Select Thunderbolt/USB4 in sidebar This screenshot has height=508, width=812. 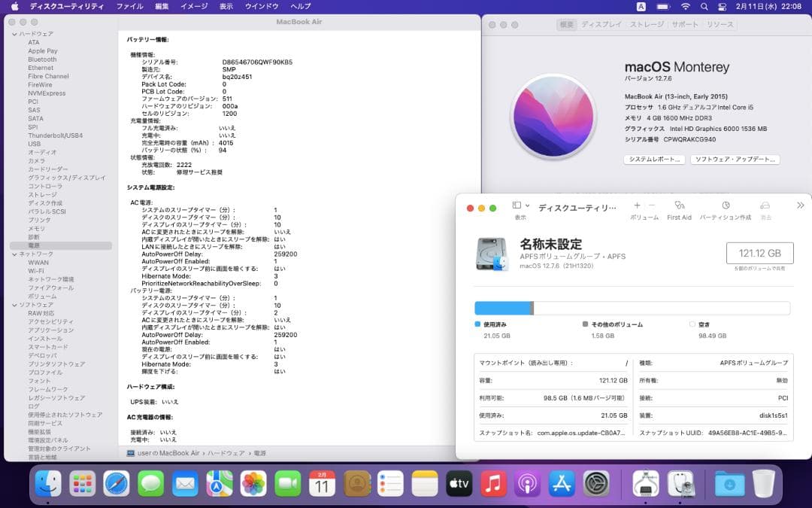point(56,135)
